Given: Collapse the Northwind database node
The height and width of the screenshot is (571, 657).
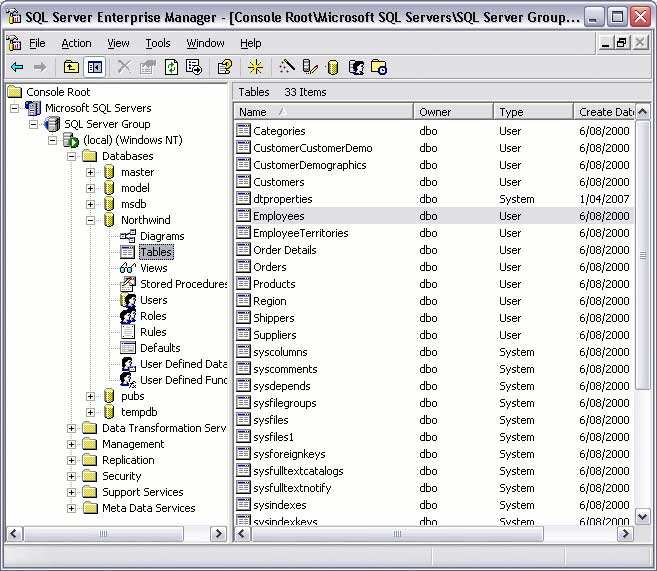Looking at the screenshot, I should pos(90,220).
